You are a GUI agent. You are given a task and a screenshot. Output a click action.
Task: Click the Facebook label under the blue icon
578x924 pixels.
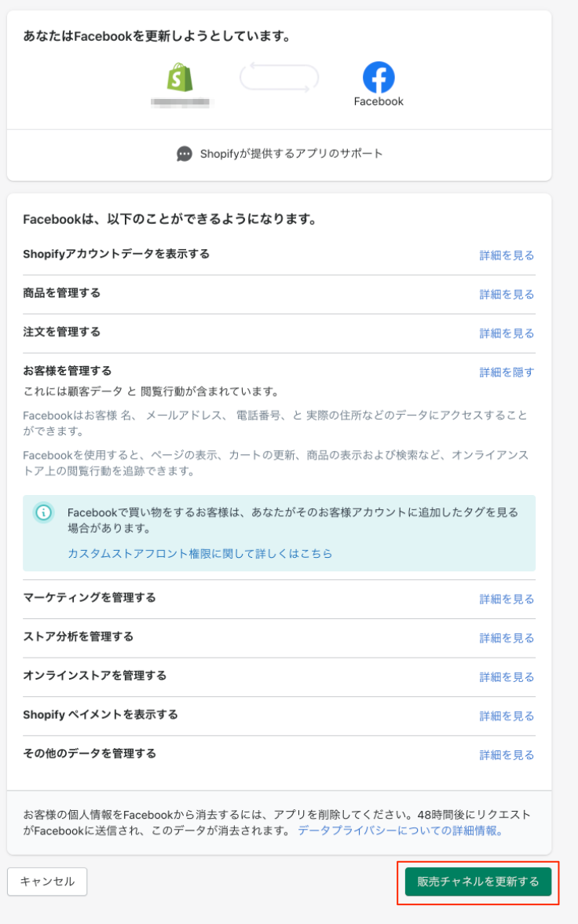379,102
